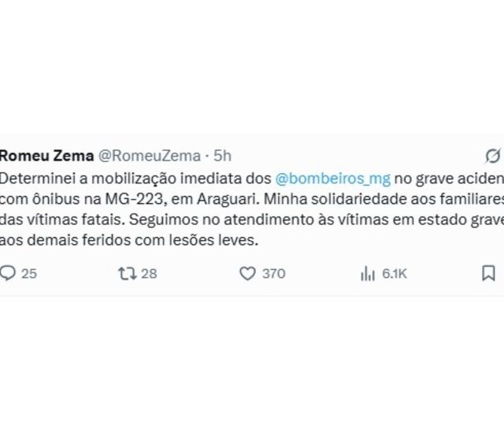Click the 5h timestamp of the tweet
Viewport: 504px width, 436px height.
(222, 156)
